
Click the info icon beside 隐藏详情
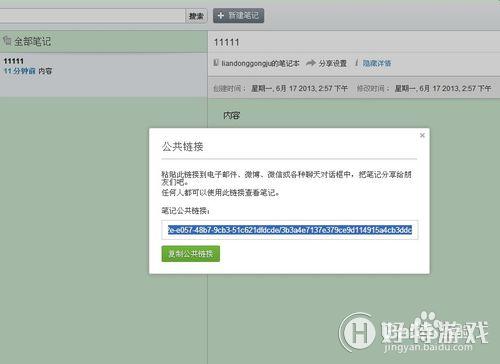356,62
